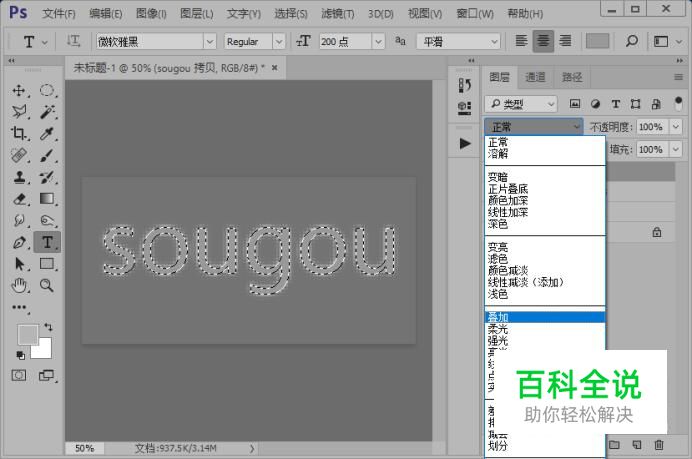The image size is (692, 459).
Task: Open the Type tool preset picker arrow
Action: point(45,42)
